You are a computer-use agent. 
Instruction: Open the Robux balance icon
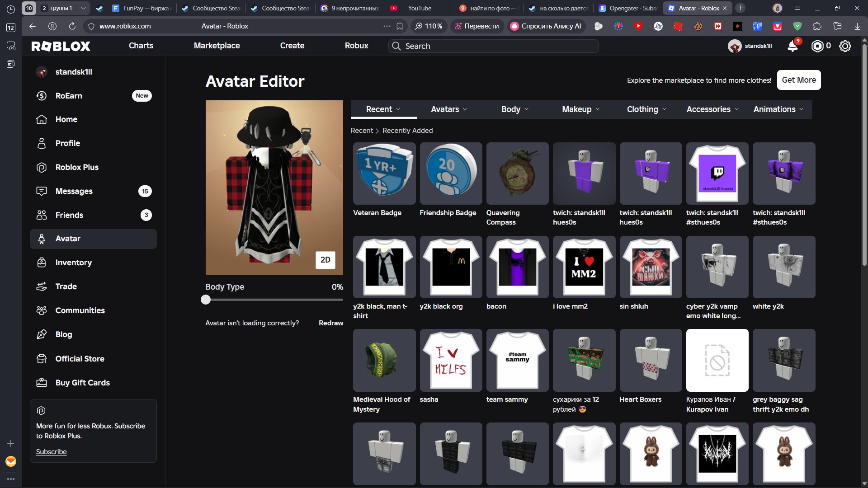(817, 46)
